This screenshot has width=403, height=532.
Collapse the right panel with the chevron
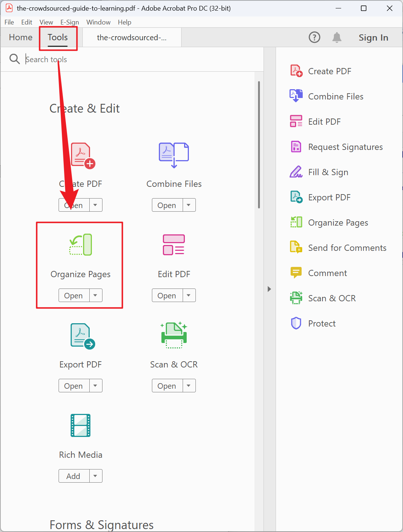tap(269, 289)
